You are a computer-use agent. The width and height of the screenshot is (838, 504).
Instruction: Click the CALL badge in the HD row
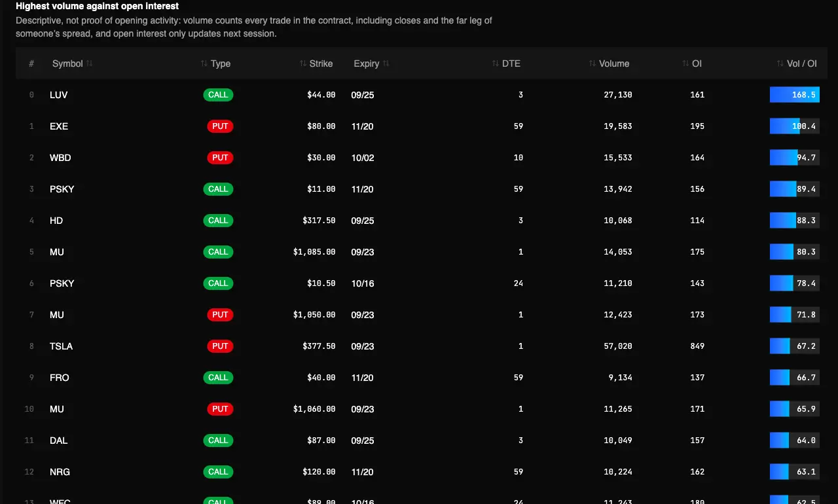click(218, 221)
